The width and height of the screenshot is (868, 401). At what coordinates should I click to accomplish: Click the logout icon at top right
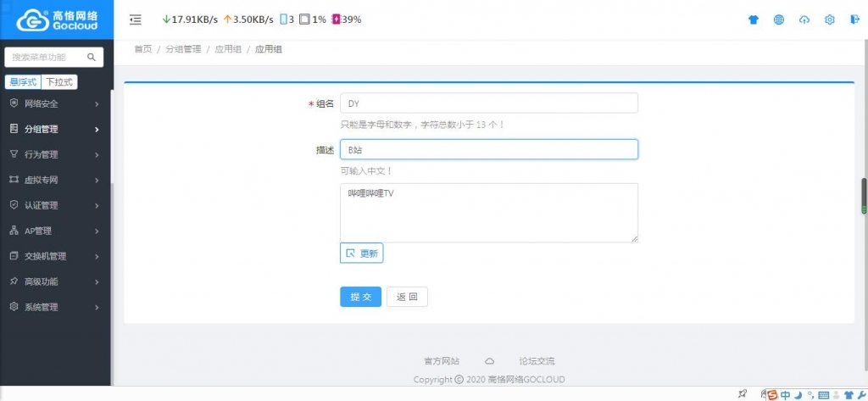854,19
